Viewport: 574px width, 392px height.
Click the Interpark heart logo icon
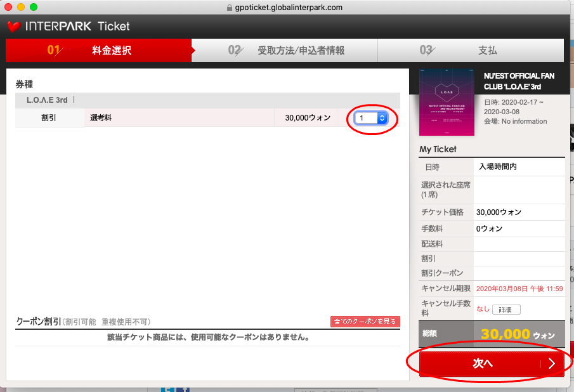pyautogui.click(x=14, y=27)
